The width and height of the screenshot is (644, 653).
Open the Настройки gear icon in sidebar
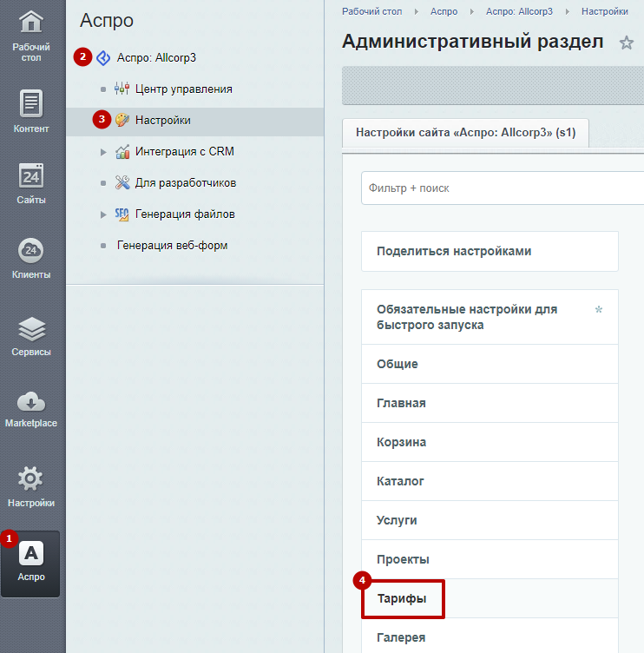click(30, 478)
